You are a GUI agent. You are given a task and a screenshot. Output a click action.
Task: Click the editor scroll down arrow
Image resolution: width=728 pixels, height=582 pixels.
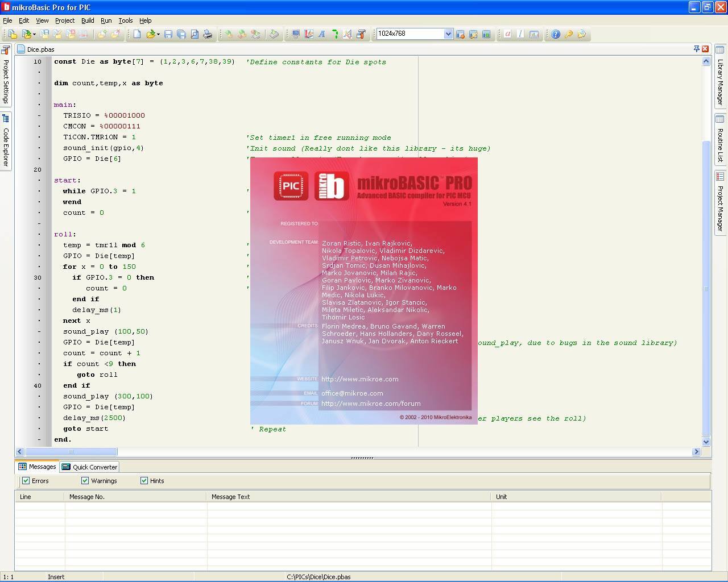(706, 442)
